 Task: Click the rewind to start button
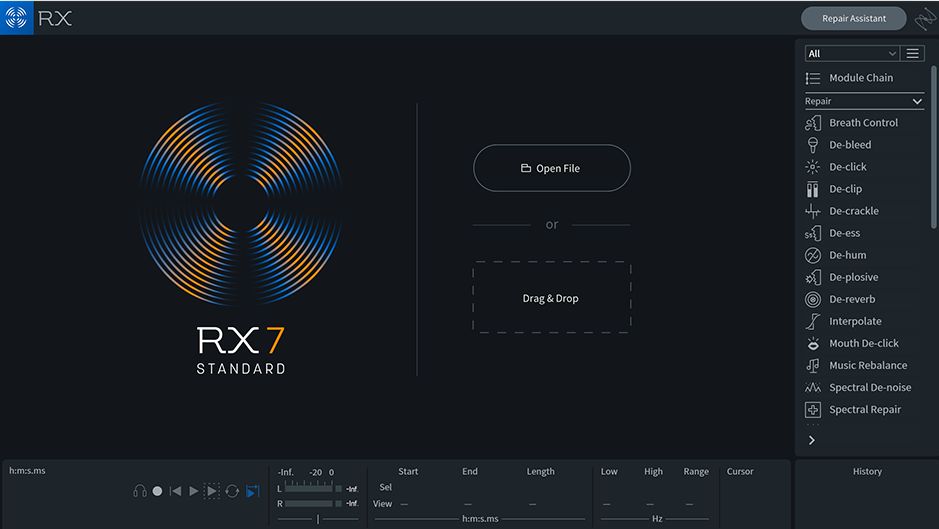click(175, 491)
